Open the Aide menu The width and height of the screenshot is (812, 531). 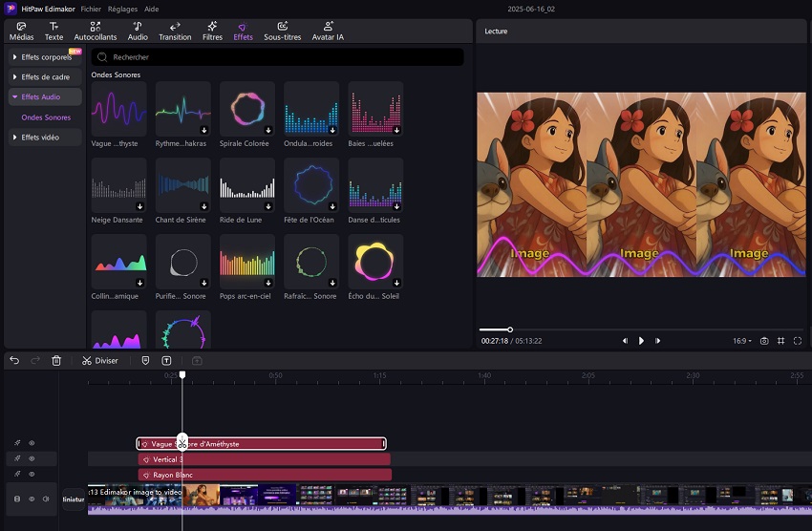click(151, 9)
